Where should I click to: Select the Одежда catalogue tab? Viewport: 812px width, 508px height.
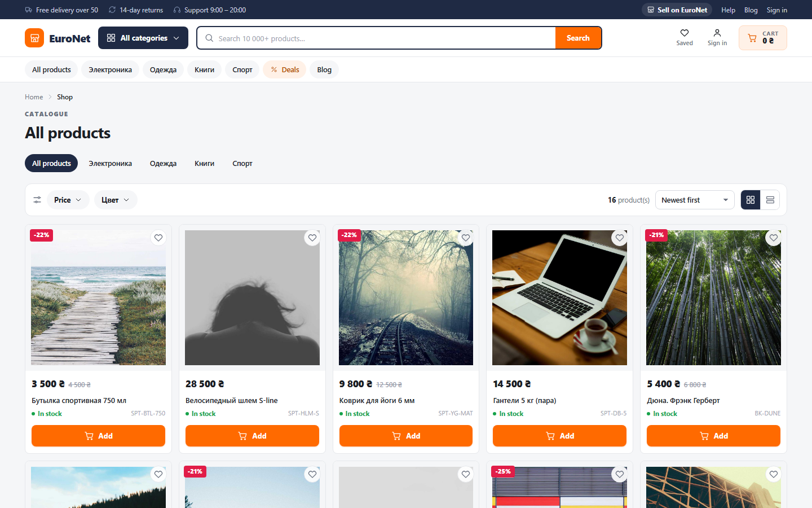coord(163,163)
